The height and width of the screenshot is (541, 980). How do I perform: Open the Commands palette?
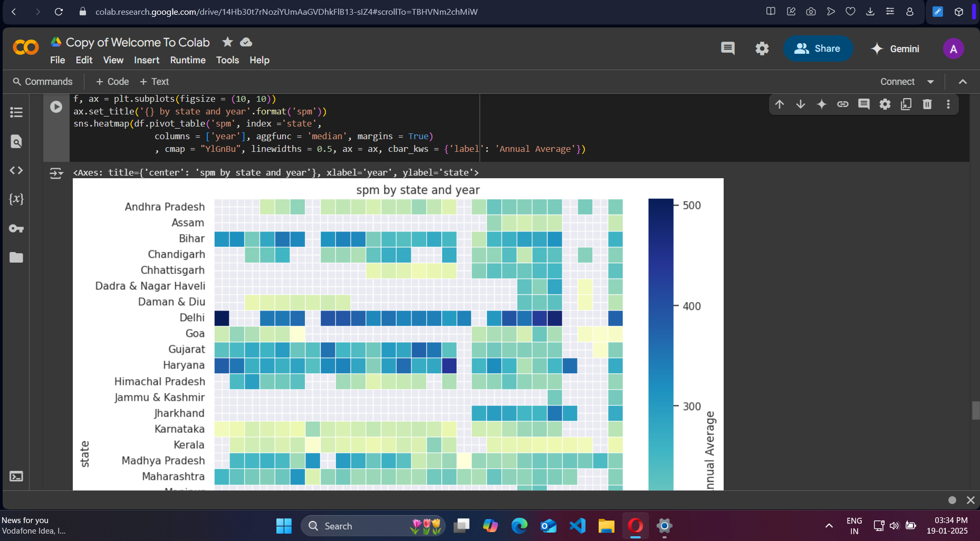pyautogui.click(x=43, y=82)
